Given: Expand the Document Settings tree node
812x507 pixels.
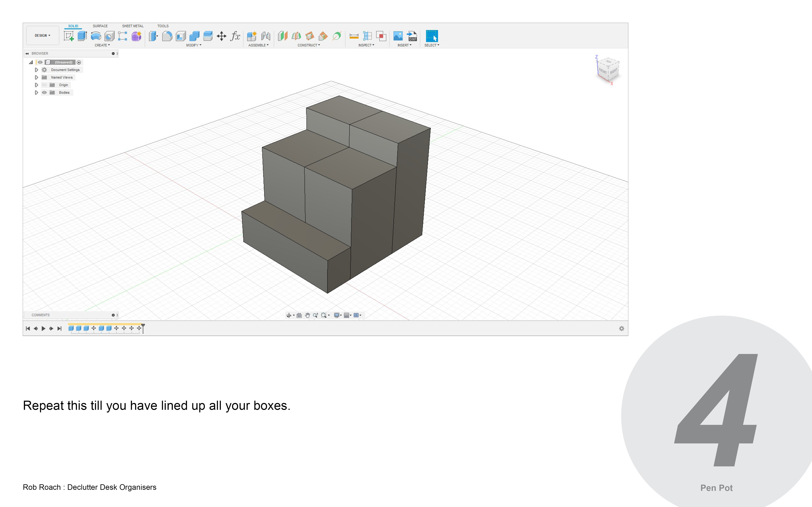Looking at the screenshot, I should 37,70.
